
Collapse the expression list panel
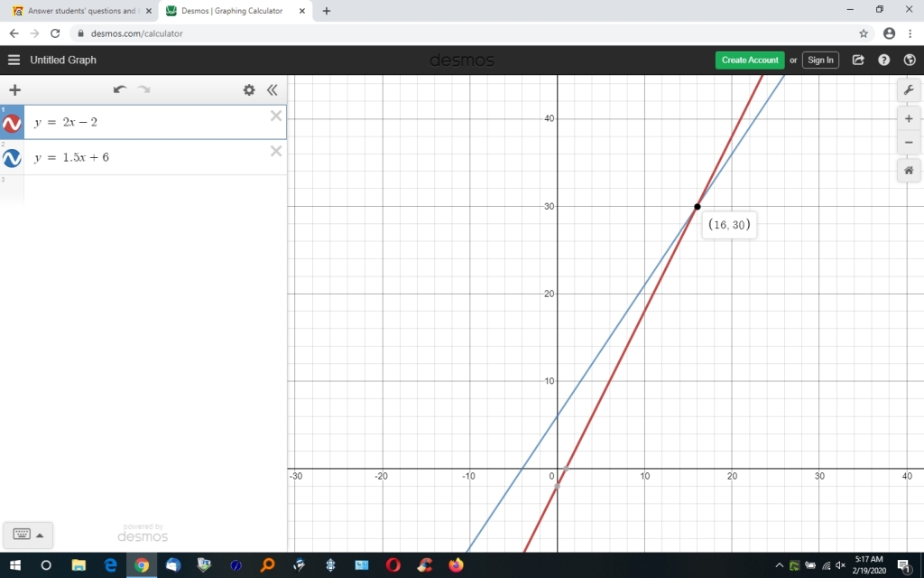[x=272, y=89]
